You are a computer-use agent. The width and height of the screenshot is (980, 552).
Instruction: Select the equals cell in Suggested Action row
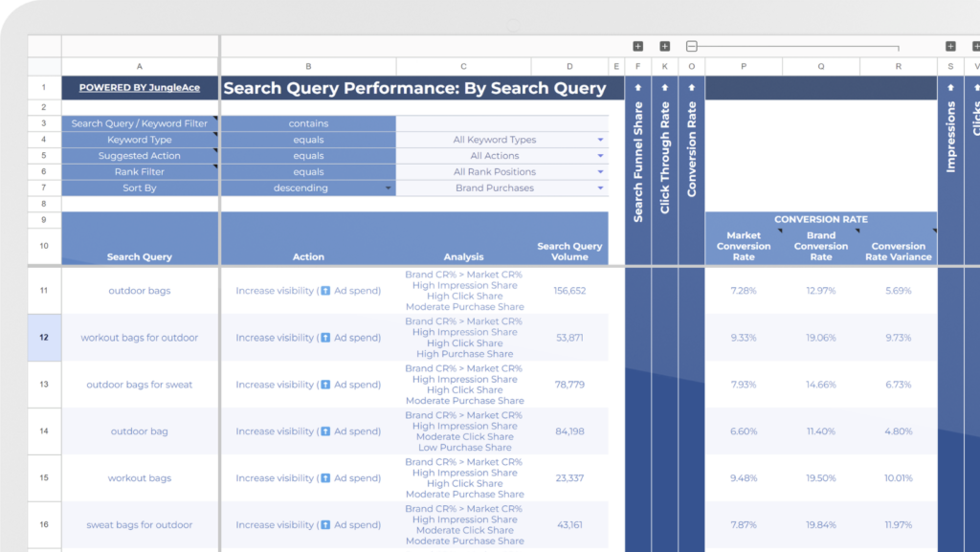pyautogui.click(x=308, y=156)
